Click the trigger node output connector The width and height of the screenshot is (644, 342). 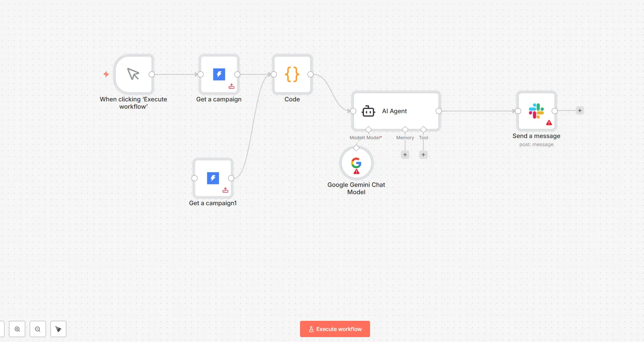tap(152, 75)
